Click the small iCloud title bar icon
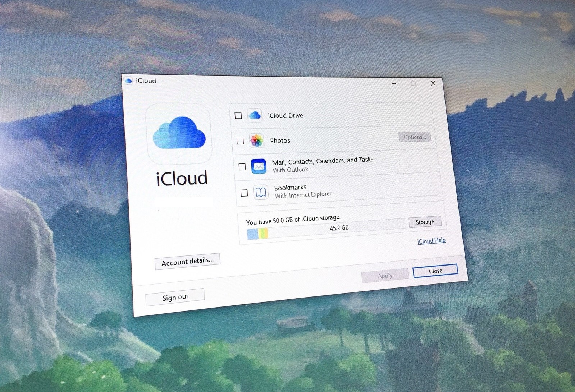The height and width of the screenshot is (392, 575). 128,81
